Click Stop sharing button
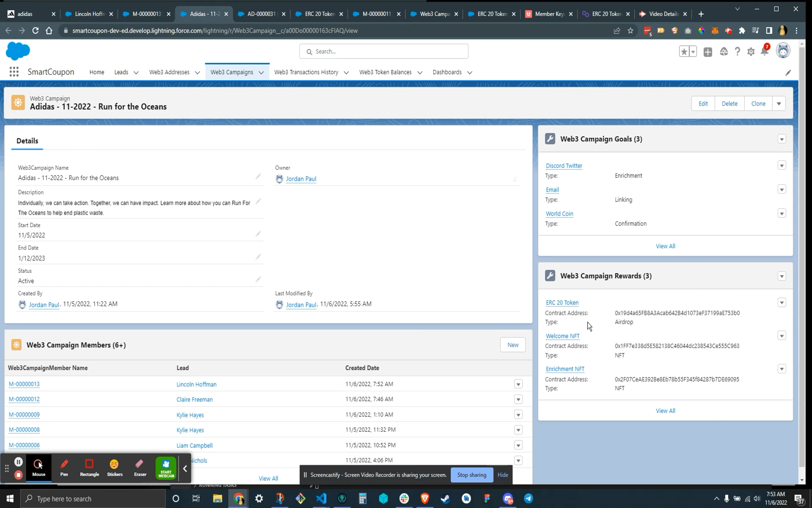The height and width of the screenshot is (508, 812). point(472,475)
